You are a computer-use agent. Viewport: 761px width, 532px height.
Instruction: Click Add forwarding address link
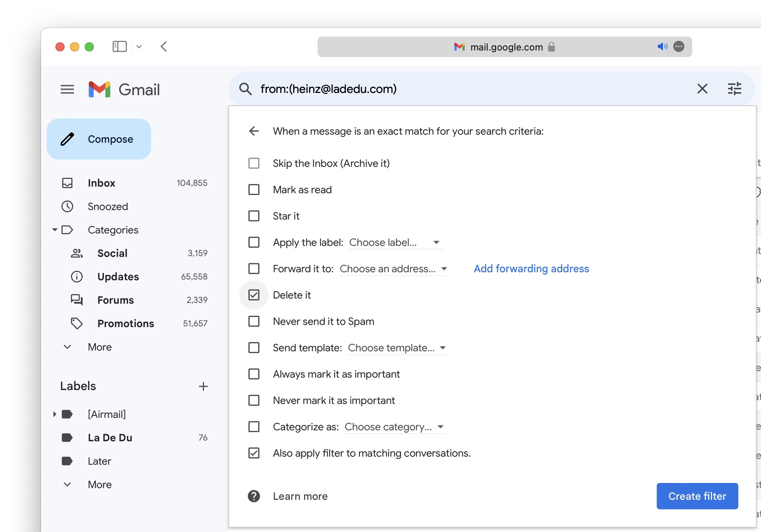coord(531,269)
